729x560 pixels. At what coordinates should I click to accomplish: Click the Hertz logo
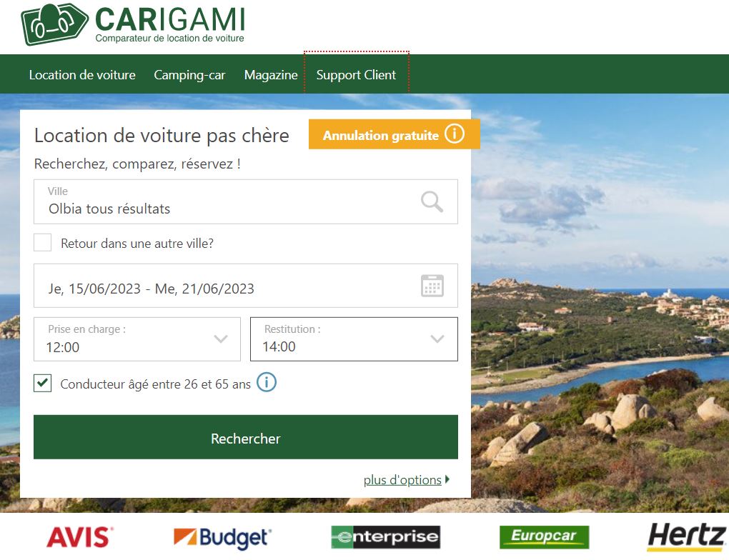687,536
